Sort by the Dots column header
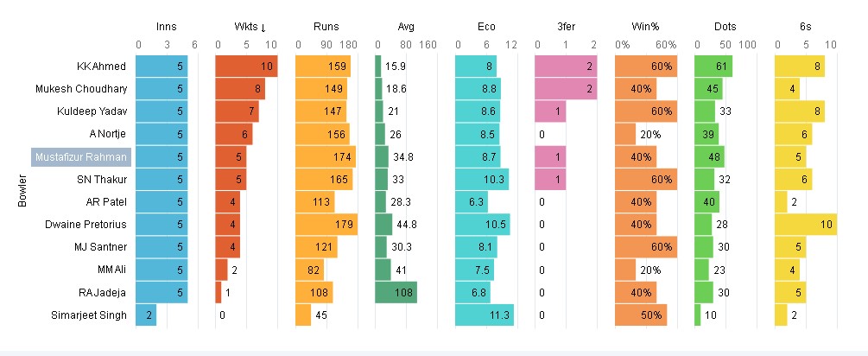Screen dimensions: 868x356 725,28
